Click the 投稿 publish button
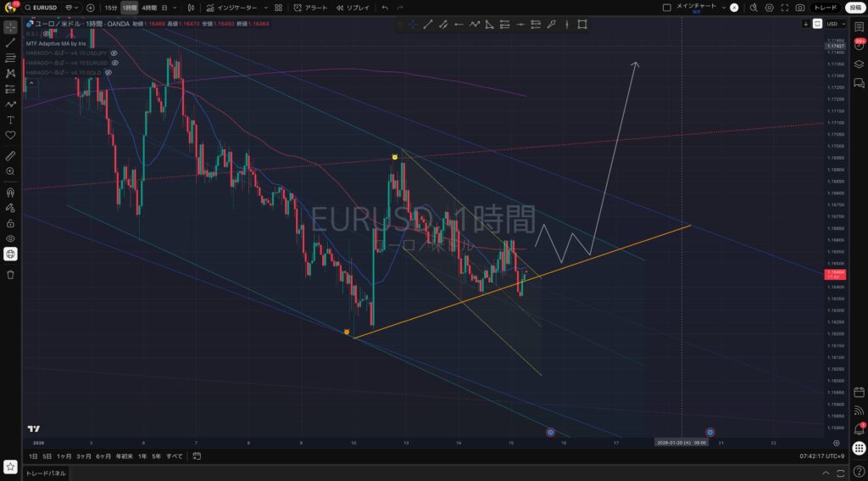Screen dimensions: 868x481 click(856, 8)
